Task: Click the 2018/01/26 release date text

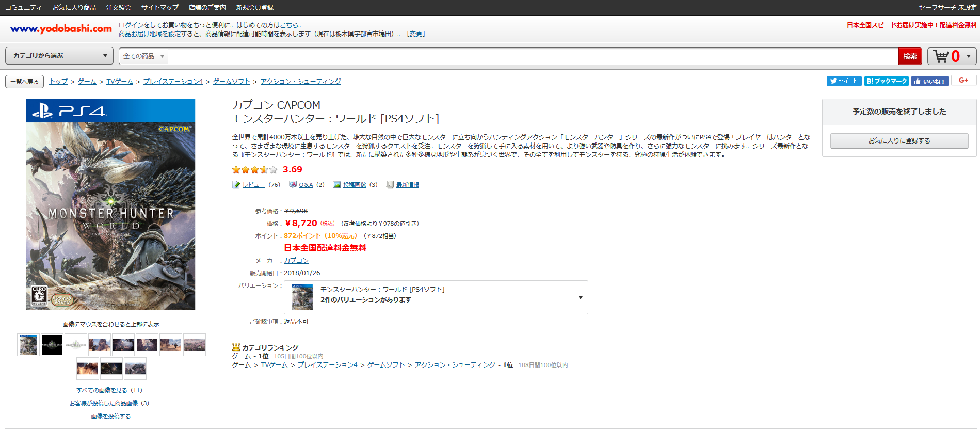Action: click(302, 273)
